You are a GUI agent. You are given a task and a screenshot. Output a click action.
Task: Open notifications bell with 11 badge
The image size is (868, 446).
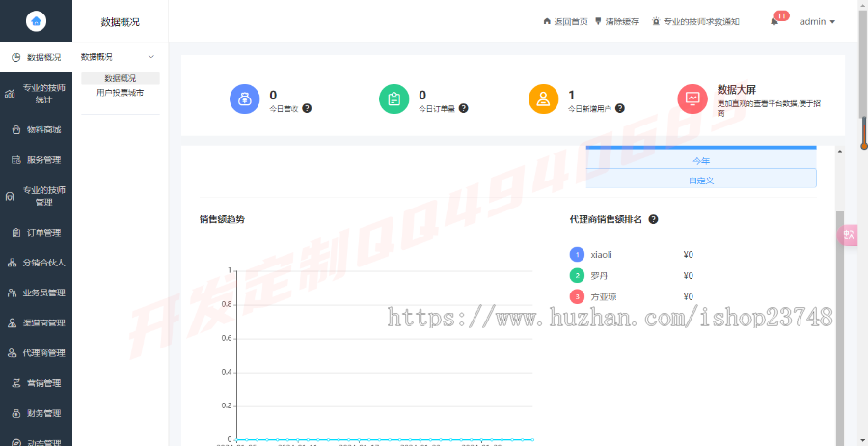tap(775, 21)
